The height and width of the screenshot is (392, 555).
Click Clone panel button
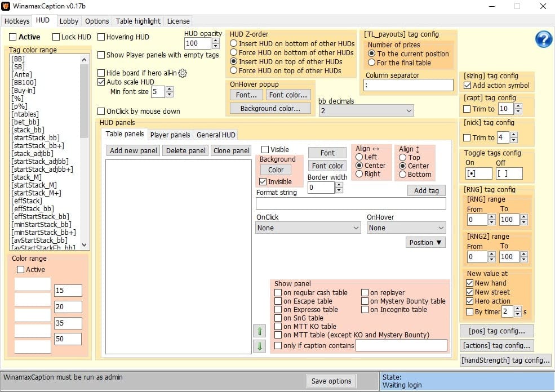click(232, 151)
